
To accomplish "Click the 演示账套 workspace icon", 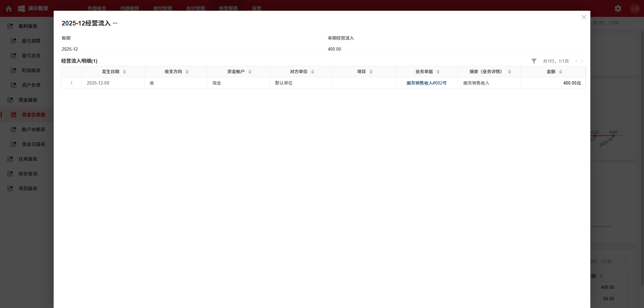I will click(x=21, y=9).
